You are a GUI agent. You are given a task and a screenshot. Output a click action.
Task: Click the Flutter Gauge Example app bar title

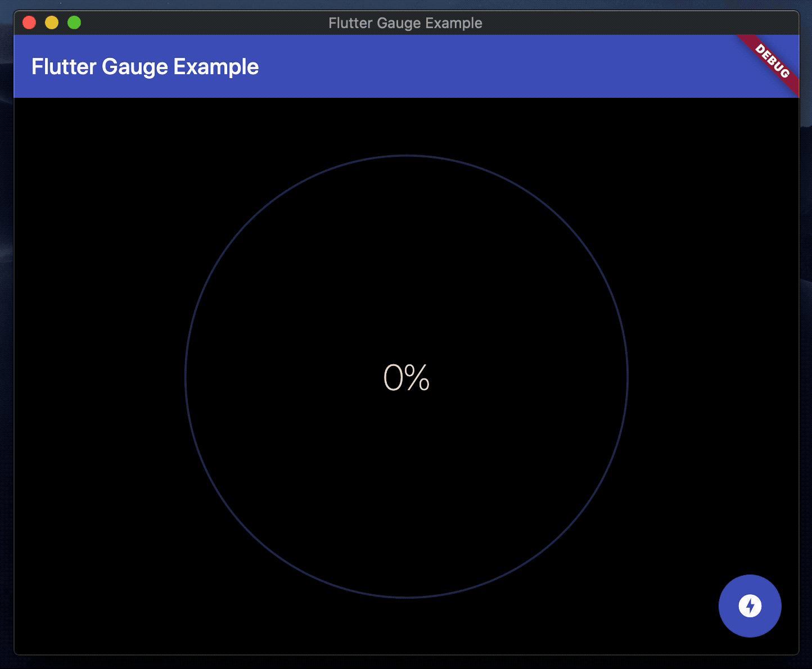pos(145,67)
